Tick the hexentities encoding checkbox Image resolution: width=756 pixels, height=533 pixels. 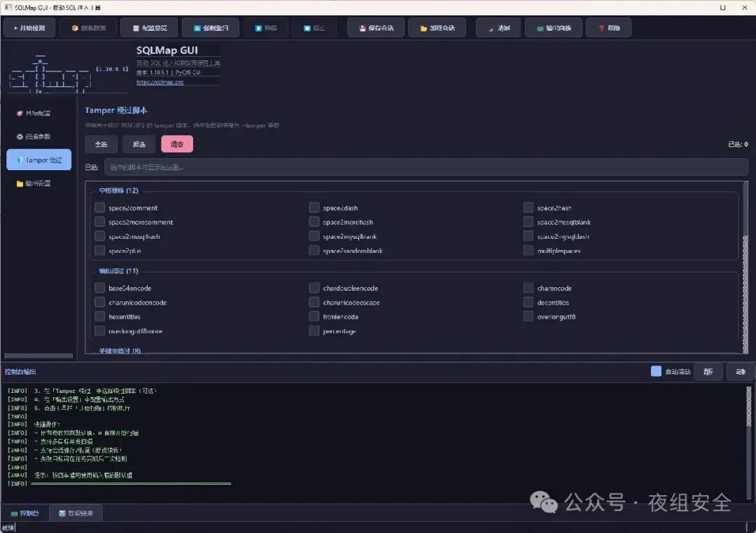100,317
